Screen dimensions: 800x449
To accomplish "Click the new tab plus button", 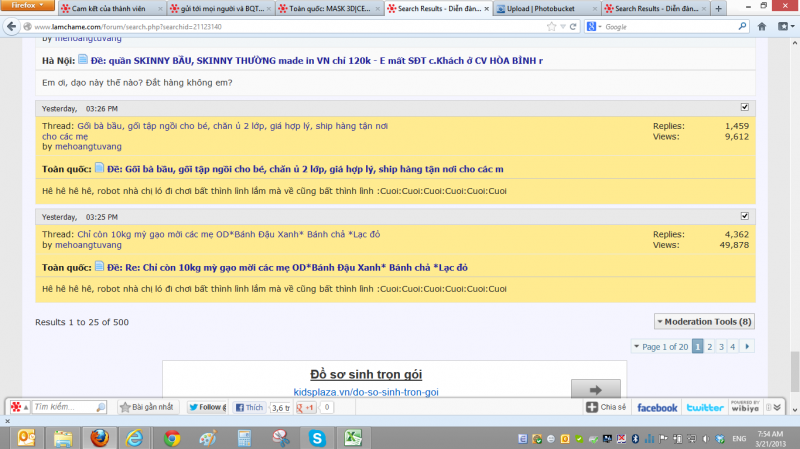I will [x=718, y=8].
